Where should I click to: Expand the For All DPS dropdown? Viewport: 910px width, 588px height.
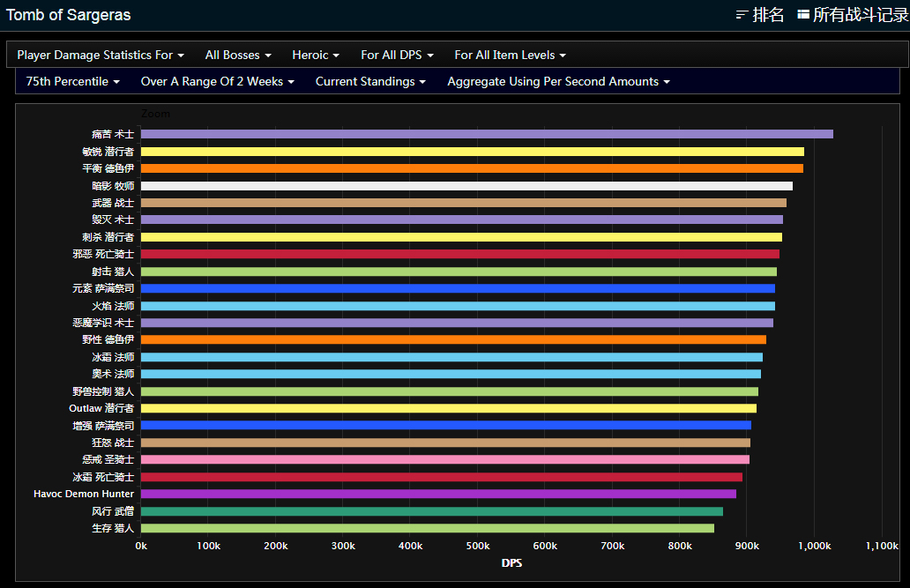pos(397,55)
